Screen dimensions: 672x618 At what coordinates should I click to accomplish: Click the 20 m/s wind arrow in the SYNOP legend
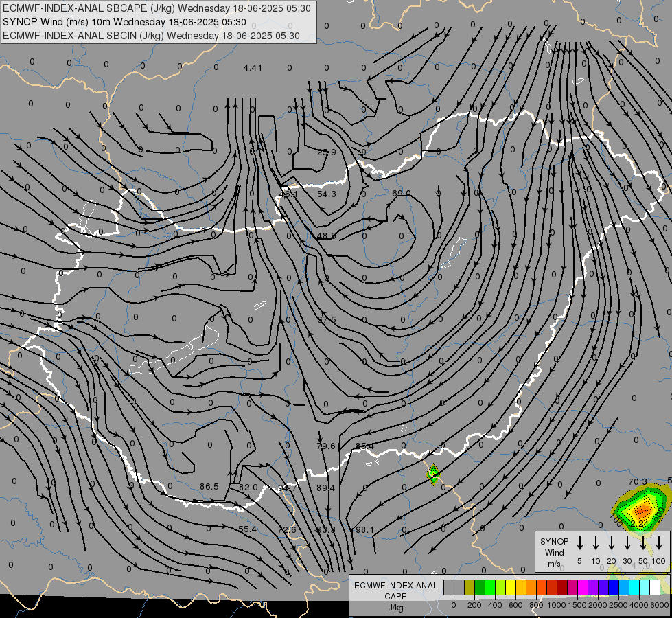click(x=612, y=542)
